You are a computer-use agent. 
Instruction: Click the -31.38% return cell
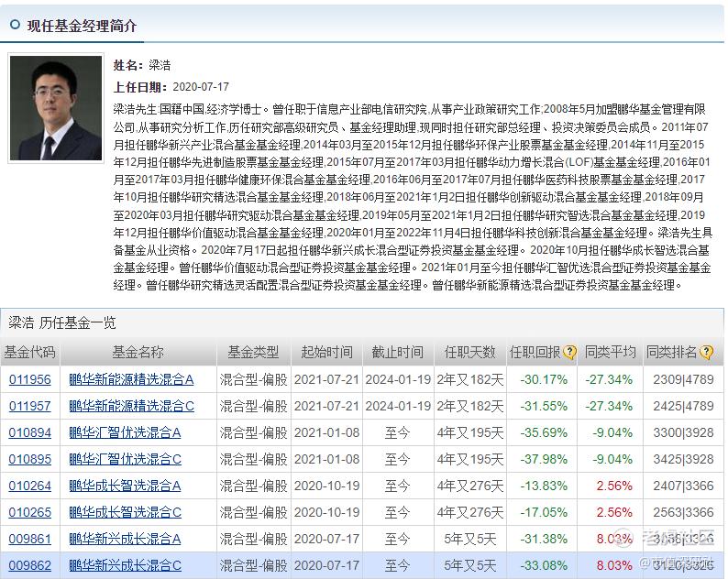[x=544, y=539]
